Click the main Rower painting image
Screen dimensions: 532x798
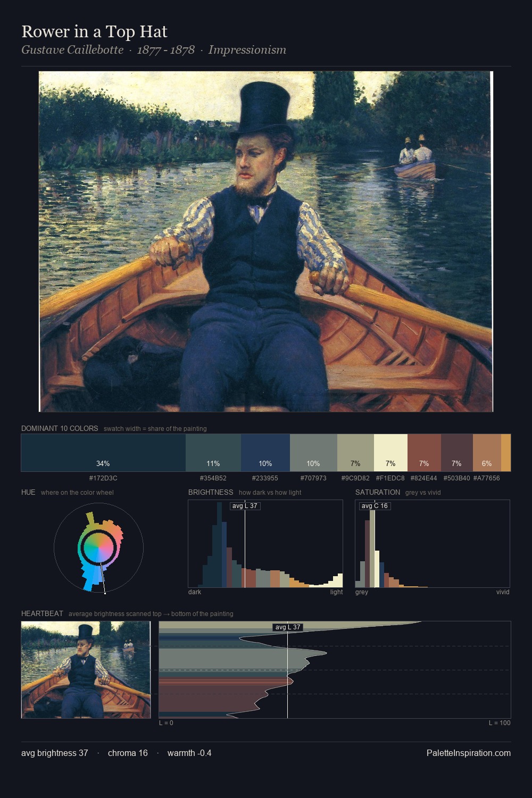coord(266,242)
